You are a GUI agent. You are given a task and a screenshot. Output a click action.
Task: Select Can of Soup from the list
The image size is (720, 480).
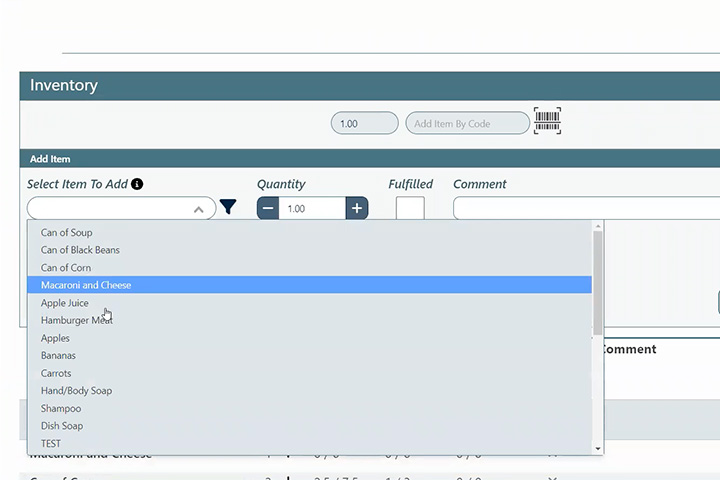tap(66, 233)
